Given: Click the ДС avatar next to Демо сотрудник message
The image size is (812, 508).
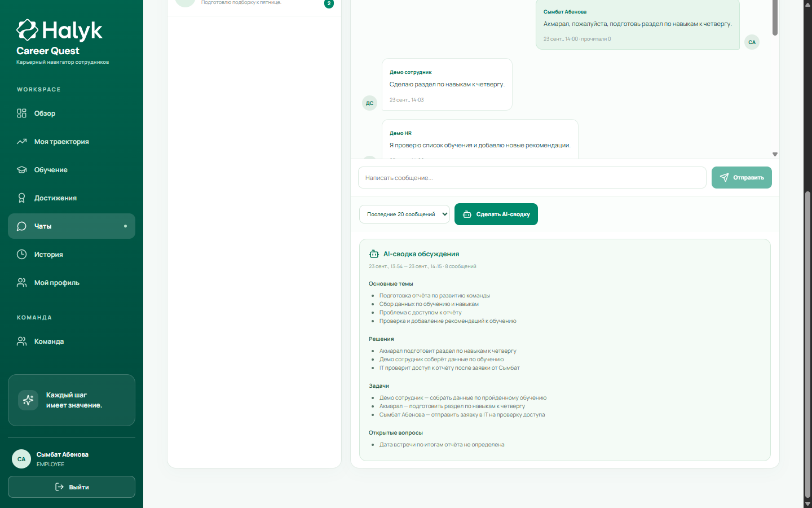Looking at the screenshot, I should pos(369,103).
